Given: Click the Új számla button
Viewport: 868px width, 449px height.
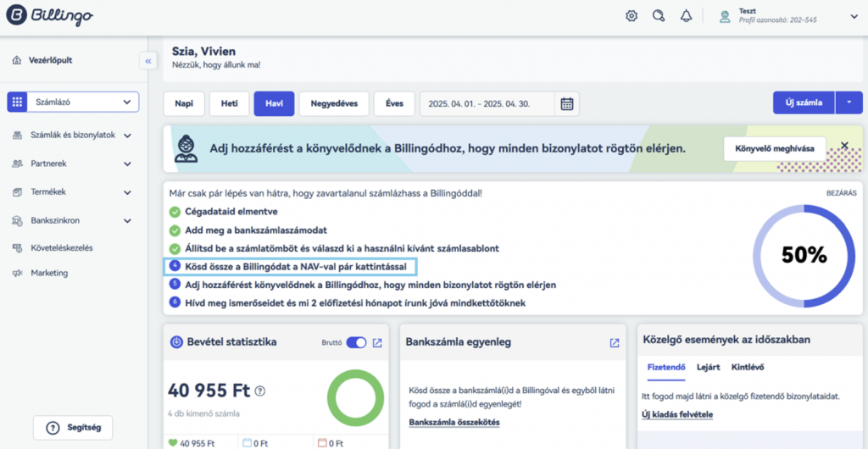Looking at the screenshot, I should [804, 103].
